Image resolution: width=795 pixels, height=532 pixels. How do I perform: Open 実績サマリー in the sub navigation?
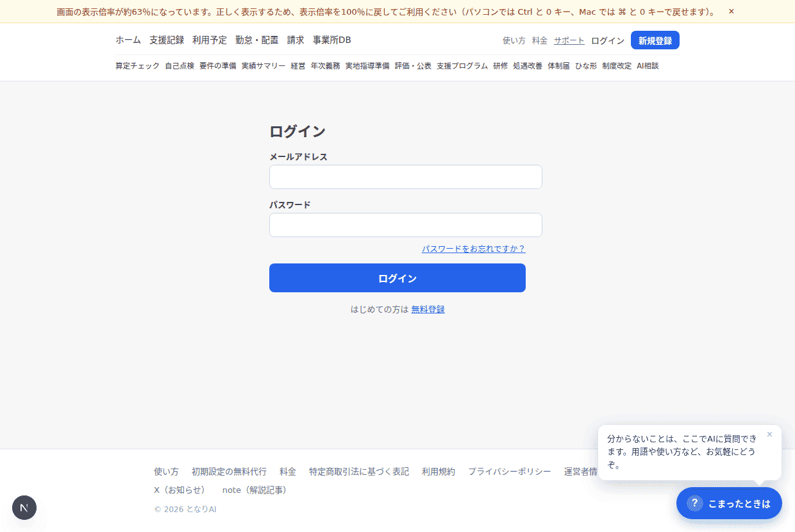click(264, 66)
